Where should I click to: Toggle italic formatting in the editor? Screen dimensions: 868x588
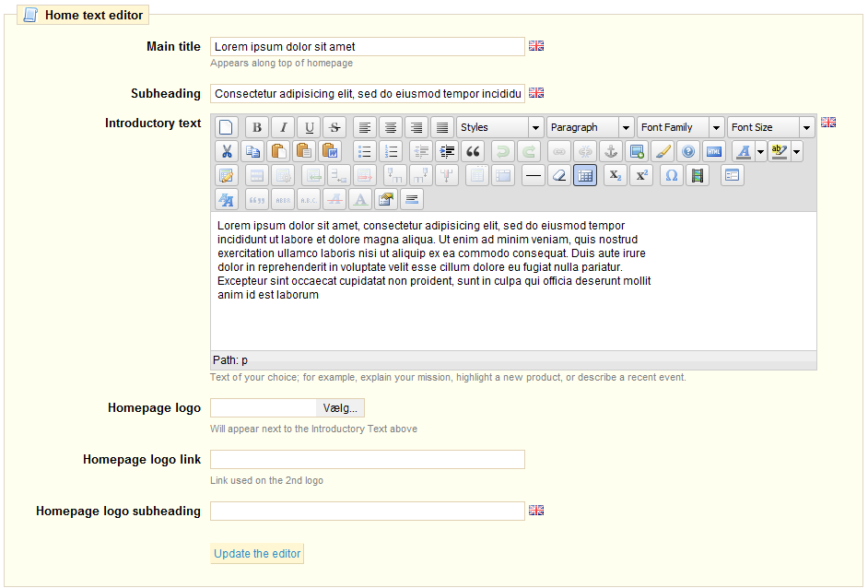[x=283, y=128]
